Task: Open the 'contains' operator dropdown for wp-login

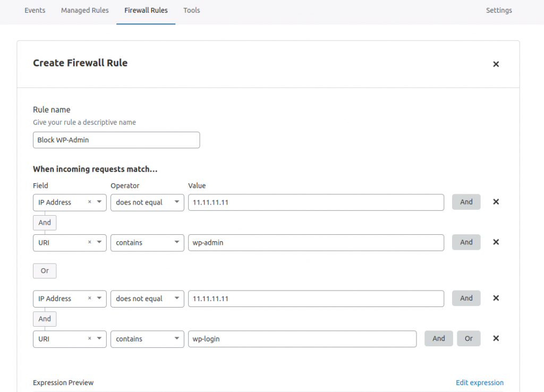Action: [147, 339]
